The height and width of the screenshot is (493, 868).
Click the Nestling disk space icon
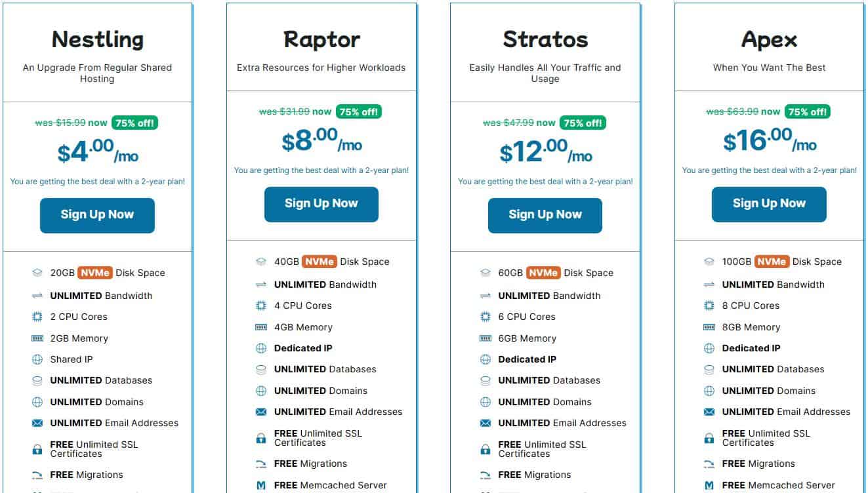point(37,273)
